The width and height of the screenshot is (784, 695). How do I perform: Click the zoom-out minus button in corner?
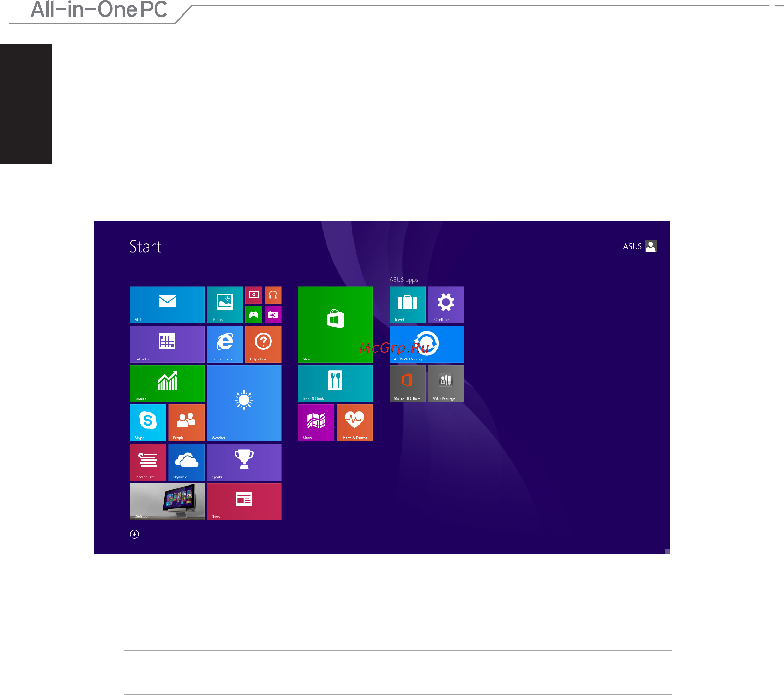pos(668,551)
